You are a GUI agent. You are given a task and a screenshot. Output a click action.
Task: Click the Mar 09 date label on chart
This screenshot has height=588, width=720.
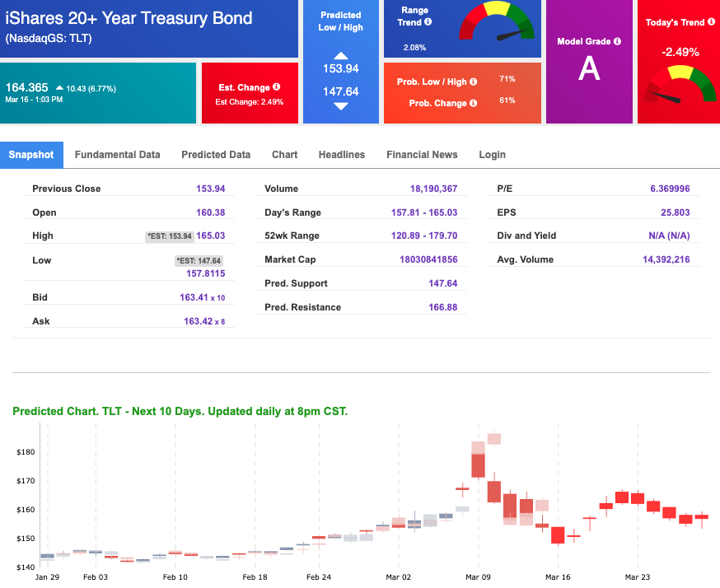pyautogui.click(x=478, y=577)
